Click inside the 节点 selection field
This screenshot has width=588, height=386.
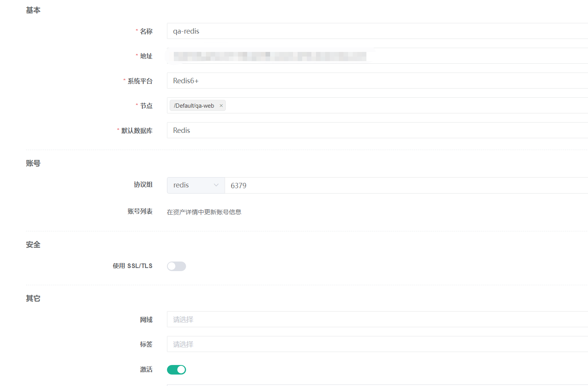point(306,105)
